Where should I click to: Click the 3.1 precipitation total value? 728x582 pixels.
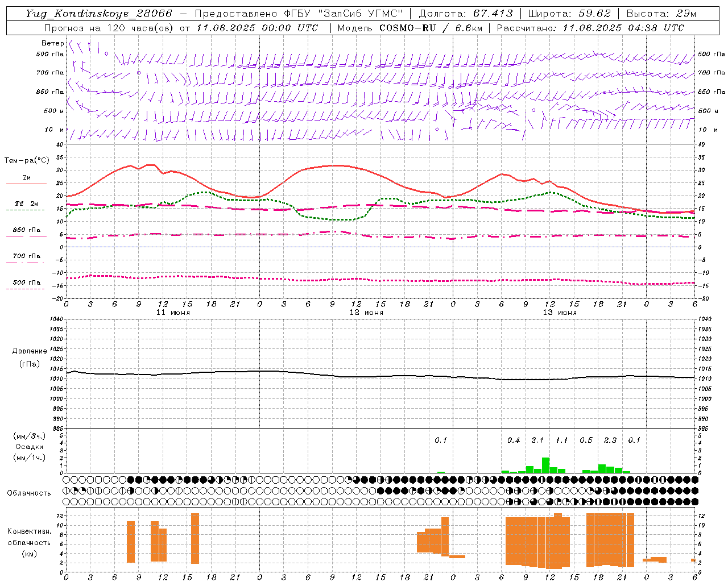coord(537,440)
